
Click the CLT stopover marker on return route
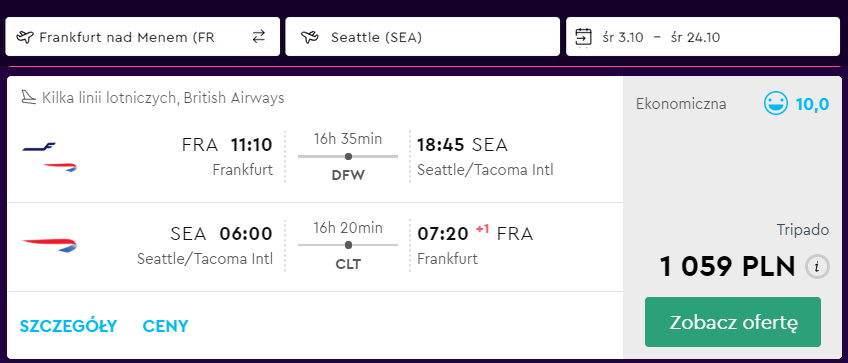348,245
